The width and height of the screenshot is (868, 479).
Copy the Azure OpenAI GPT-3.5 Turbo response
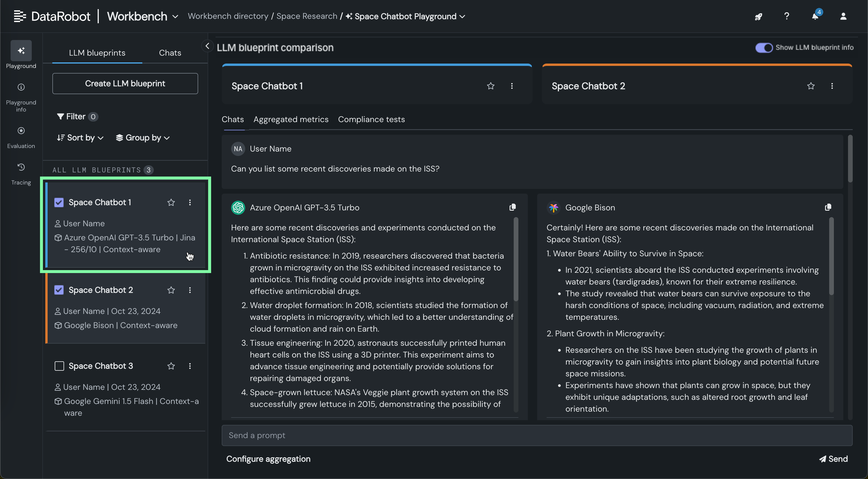(513, 207)
